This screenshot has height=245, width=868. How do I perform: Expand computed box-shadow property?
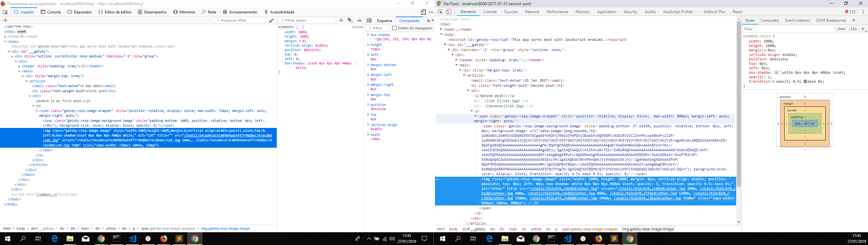point(368,35)
